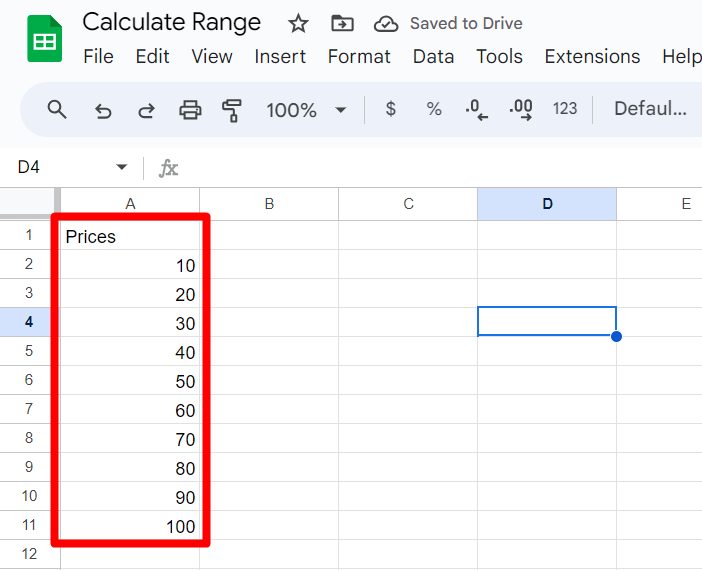Select the Paint format roller

[x=231, y=111]
